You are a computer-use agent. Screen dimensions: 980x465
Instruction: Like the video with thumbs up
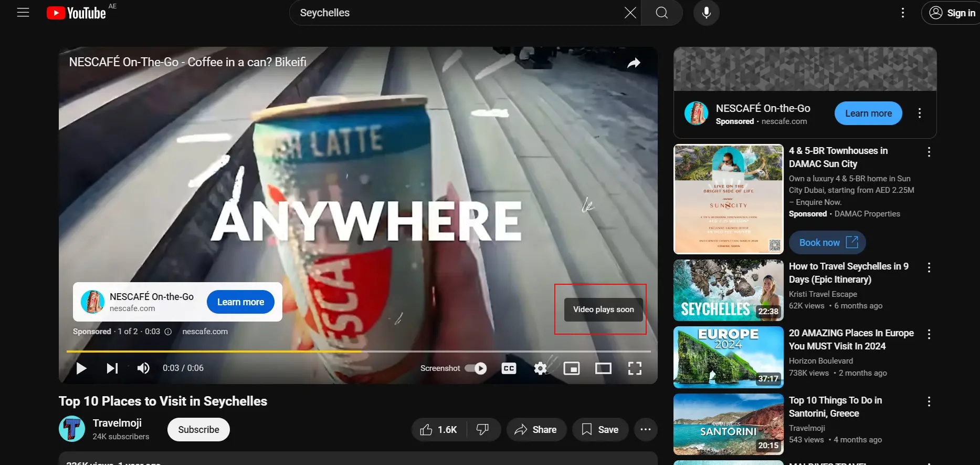[x=439, y=430]
